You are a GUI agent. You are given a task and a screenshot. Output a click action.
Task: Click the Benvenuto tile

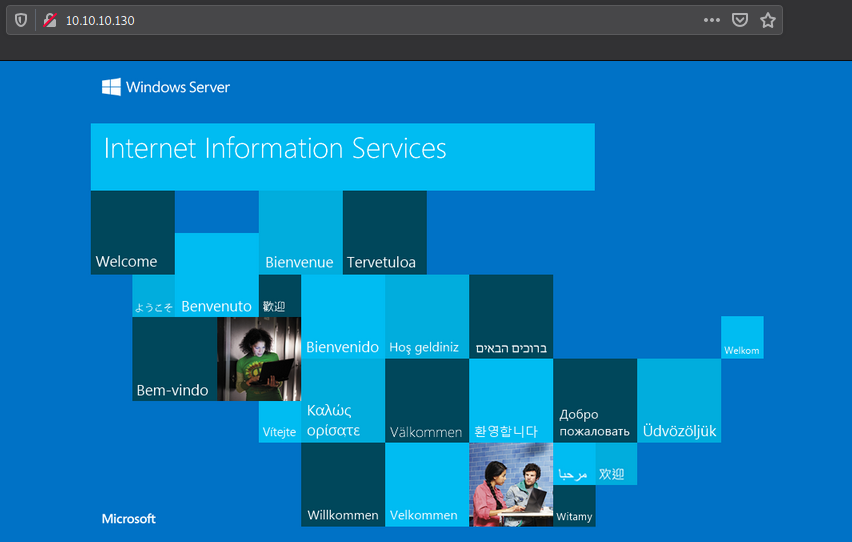click(x=217, y=275)
